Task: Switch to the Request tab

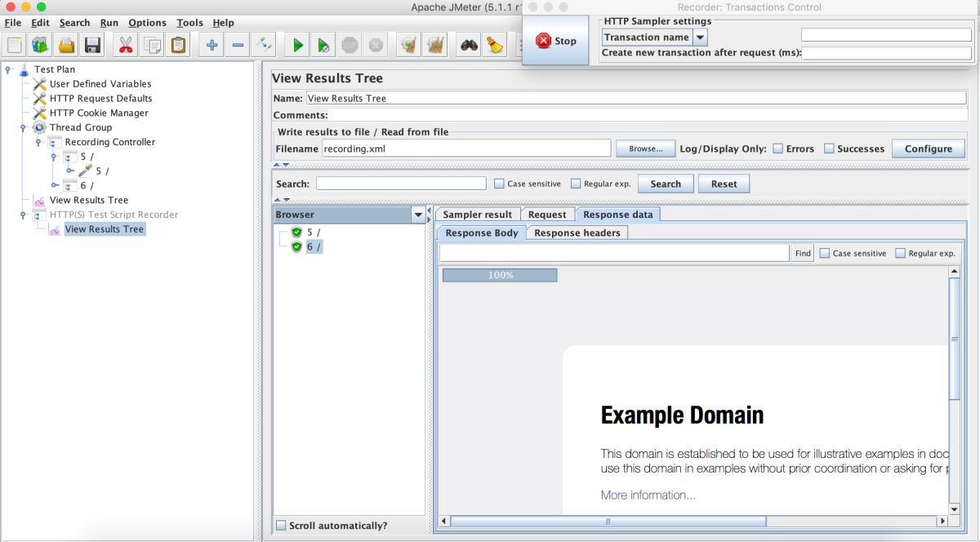Action: 547,215
